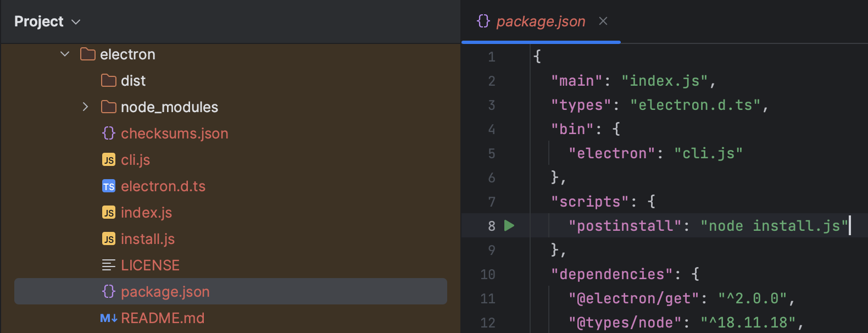Click line number 4 in the gutter
The image size is (868, 333).
(x=492, y=129)
